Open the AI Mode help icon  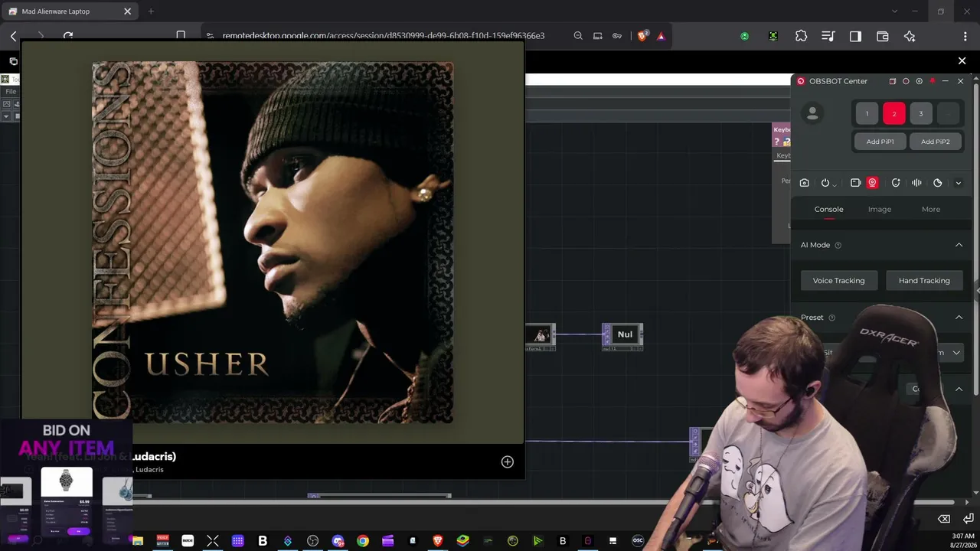(838, 246)
